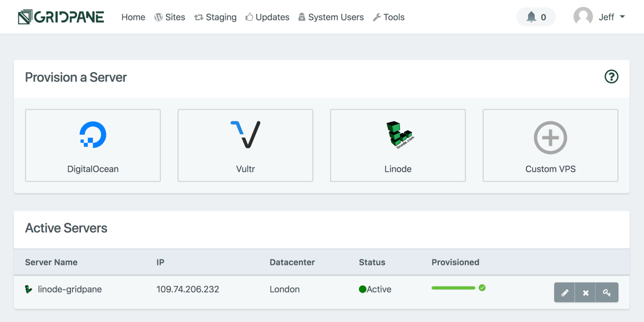Open the Updates menu item

(x=267, y=17)
